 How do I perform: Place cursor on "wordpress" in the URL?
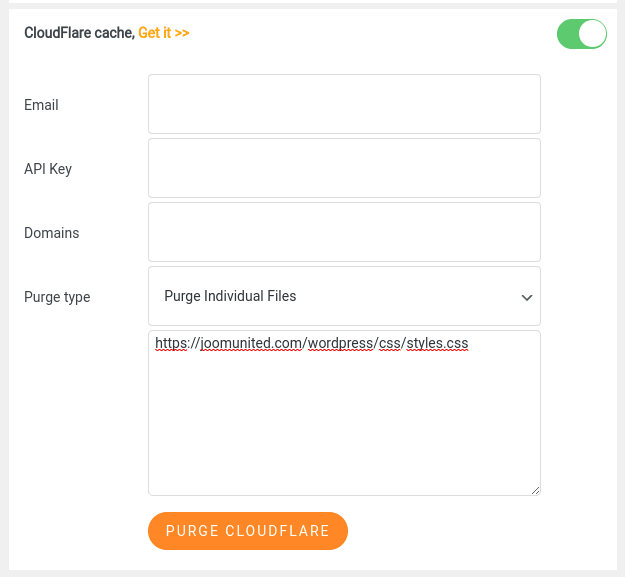pyautogui.click(x=339, y=344)
